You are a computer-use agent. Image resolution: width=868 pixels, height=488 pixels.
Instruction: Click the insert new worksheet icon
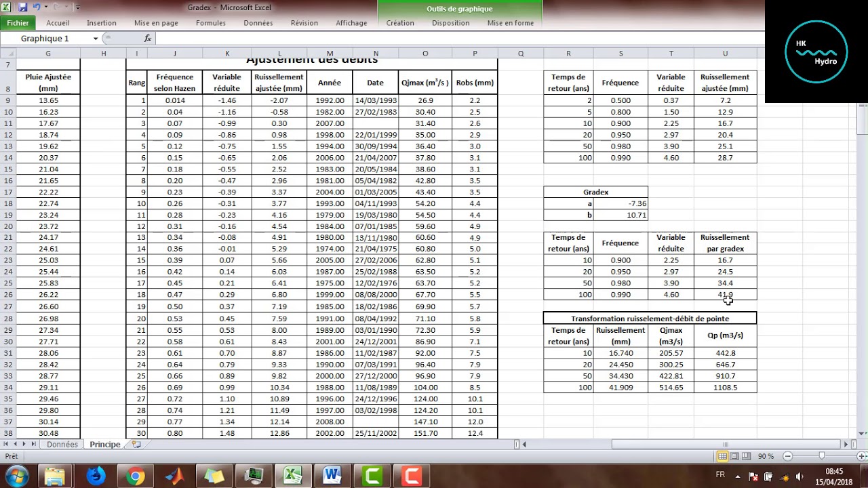coord(136,445)
